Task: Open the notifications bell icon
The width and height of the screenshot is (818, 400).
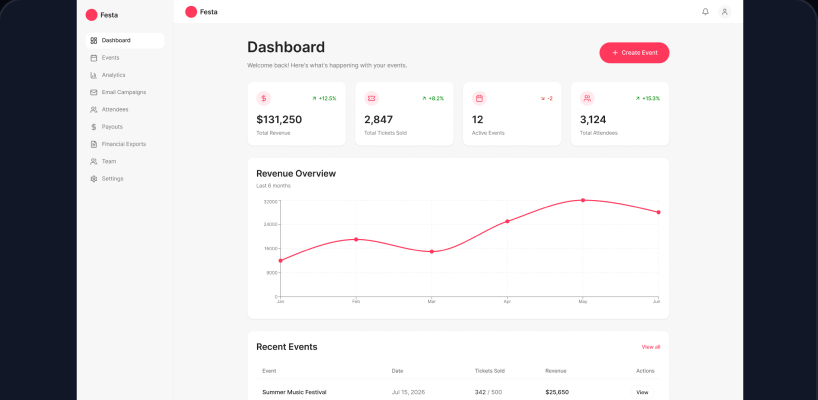Action: point(705,11)
